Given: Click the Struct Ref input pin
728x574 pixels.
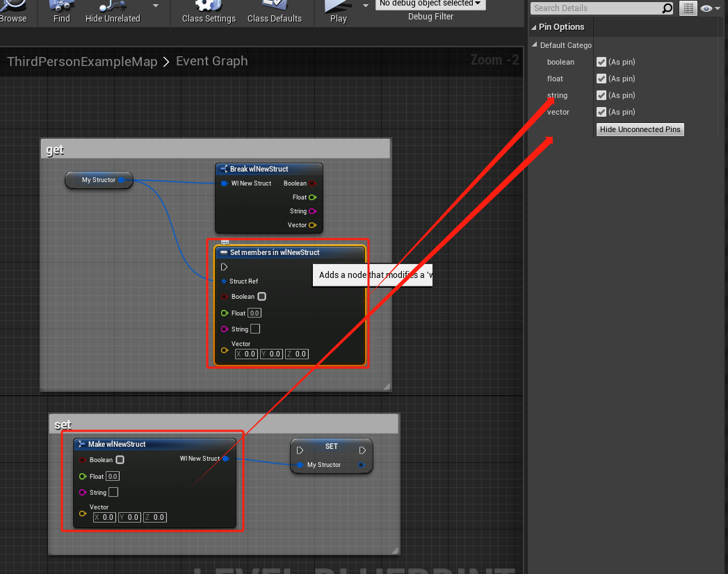Looking at the screenshot, I should tap(224, 281).
